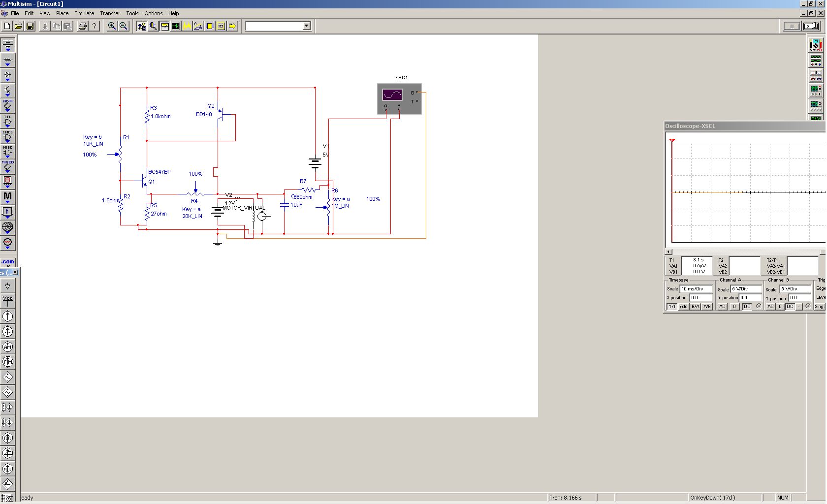Image resolution: width=827 pixels, height=504 pixels.
Task: Select Y/T display mode in Timebase
Action: pos(671,307)
